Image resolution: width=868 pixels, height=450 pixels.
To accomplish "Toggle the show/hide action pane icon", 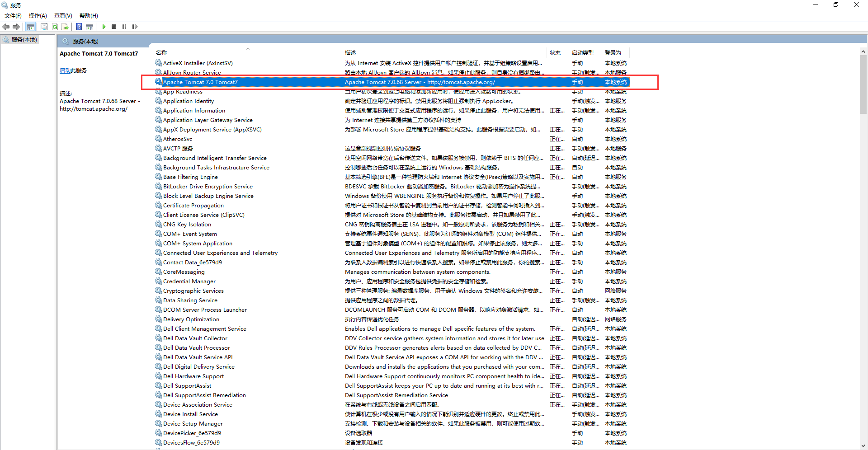I will click(x=90, y=27).
